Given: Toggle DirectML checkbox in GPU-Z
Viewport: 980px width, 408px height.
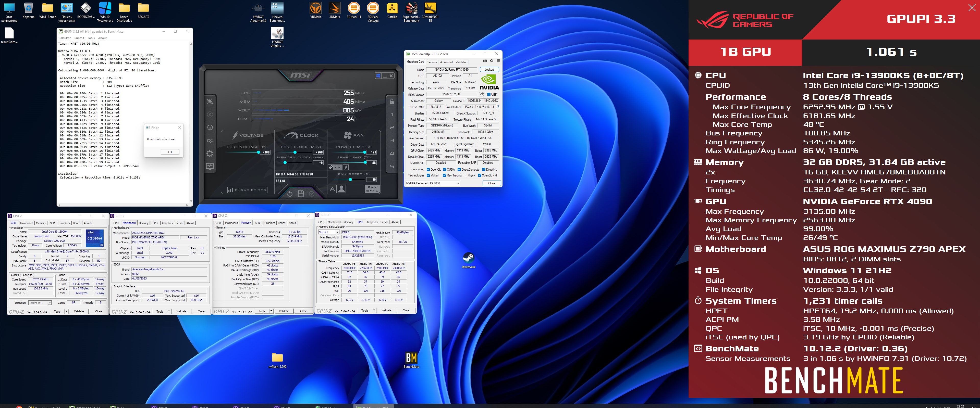Looking at the screenshot, I should tap(484, 170).
